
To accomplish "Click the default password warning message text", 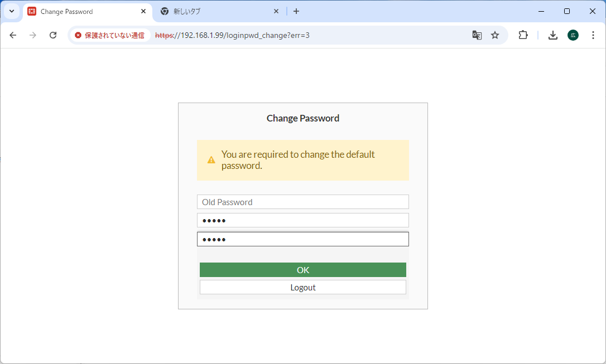I will 298,160.
